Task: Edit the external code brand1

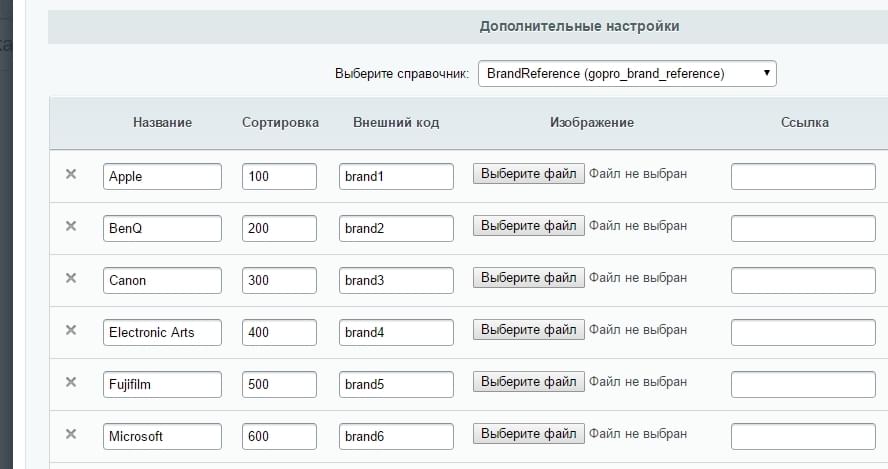Action: (396, 177)
